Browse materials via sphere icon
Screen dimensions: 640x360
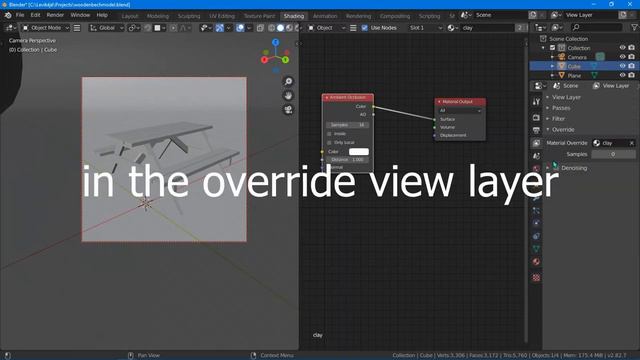pos(453,28)
